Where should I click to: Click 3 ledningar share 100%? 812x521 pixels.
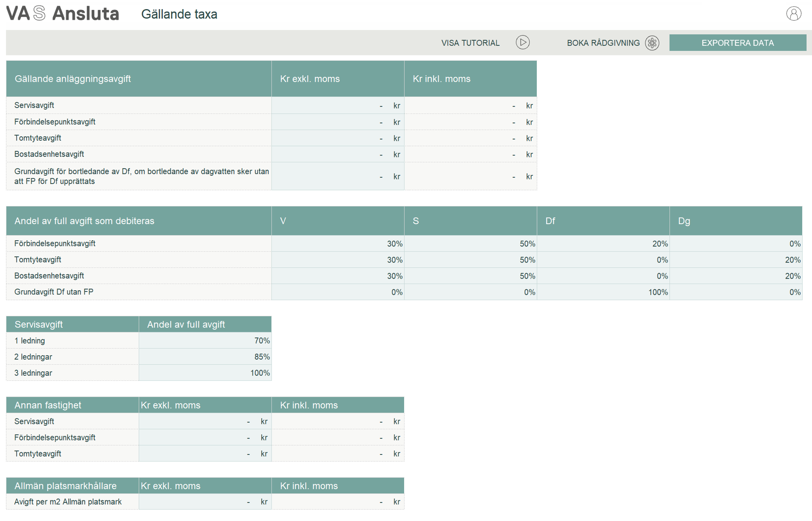point(205,373)
